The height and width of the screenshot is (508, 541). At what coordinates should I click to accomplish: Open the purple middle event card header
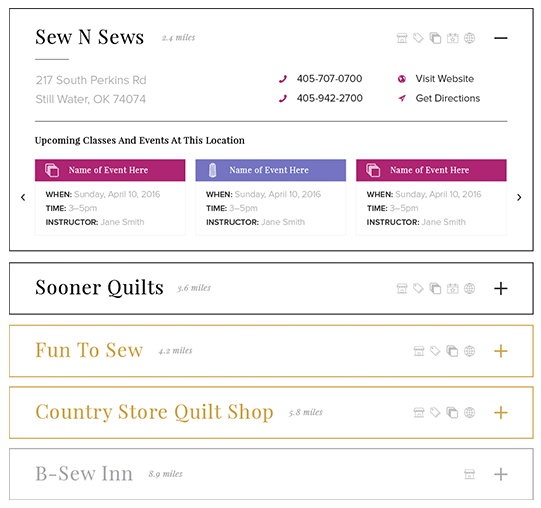pos(270,170)
